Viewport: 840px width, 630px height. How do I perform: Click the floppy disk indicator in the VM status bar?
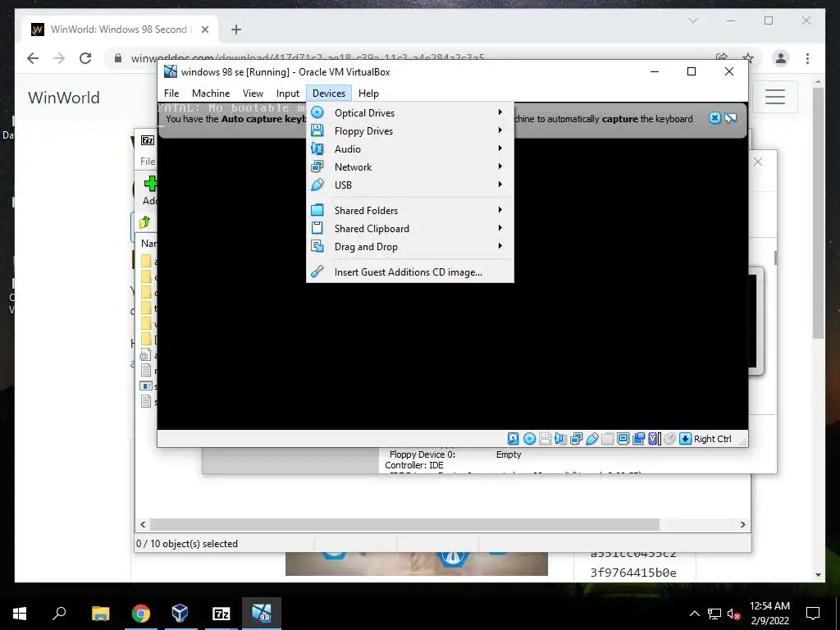(545, 439)
